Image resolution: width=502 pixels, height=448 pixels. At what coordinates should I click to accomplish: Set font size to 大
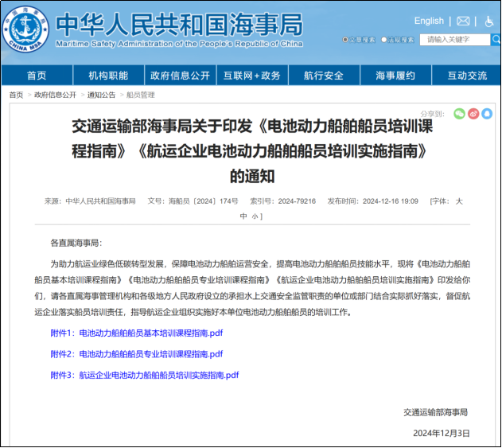[x=458, y=201]
